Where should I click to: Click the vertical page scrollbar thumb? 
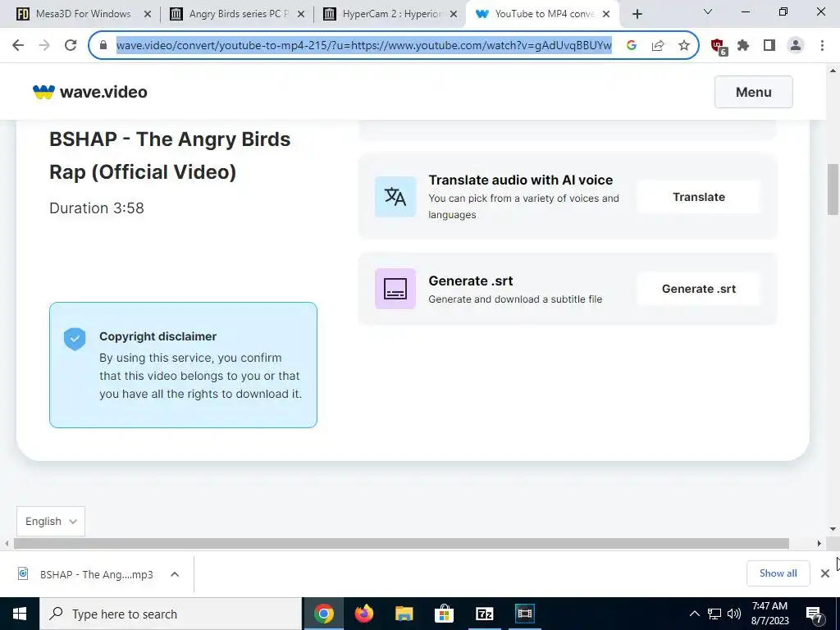833,189
